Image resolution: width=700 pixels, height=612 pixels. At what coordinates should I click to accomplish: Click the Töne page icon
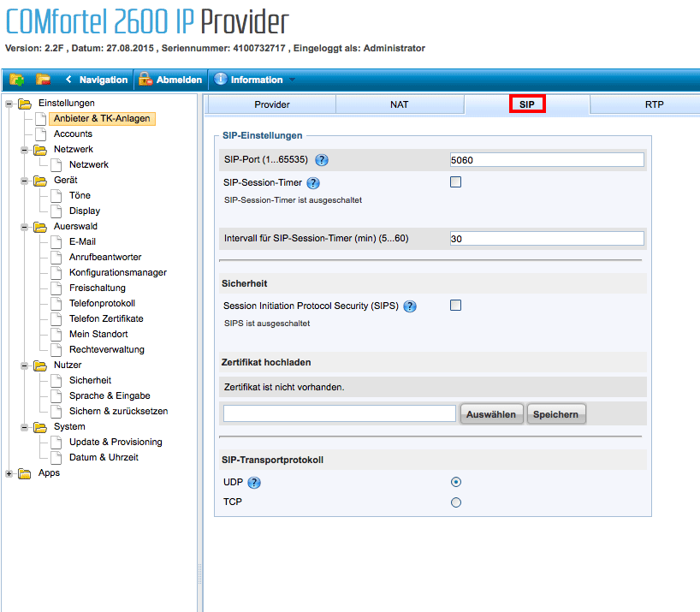click(x=56, y=195)
